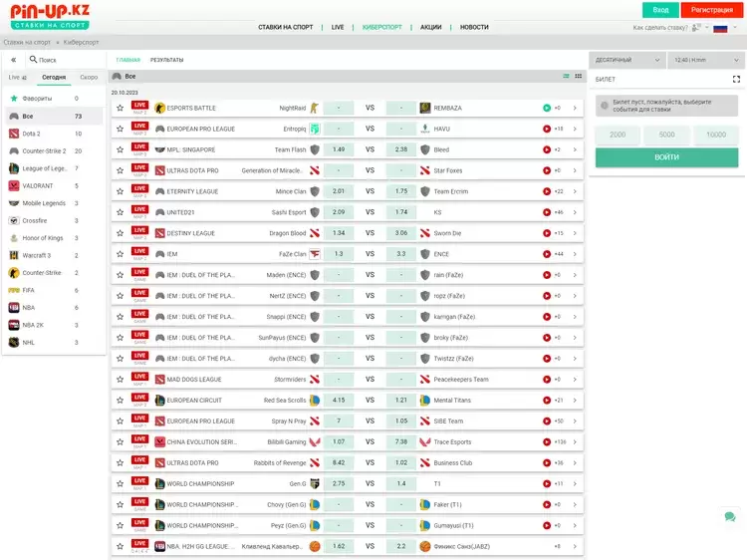The width and height of the screenshot is (747, 560).
Task: Change site language via Russian flag
Action: click(x=720, y=28)
